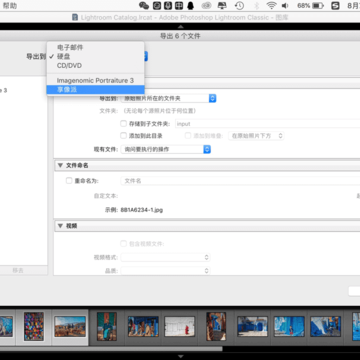The width and height of the screenshot is (360, 360).
Task: Open the Creative Cloud menu bar icon
Action: (x=206, y=5)
